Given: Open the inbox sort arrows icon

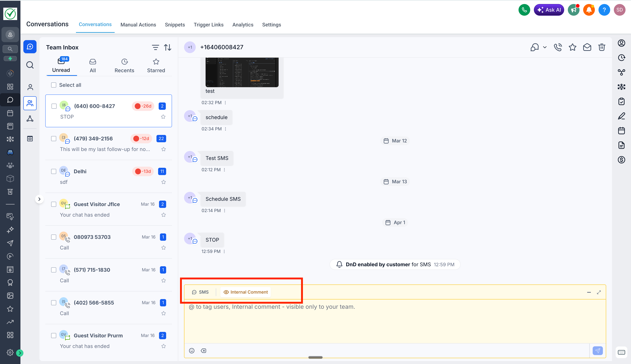Looking at the screenshot, I should (167, 47).
